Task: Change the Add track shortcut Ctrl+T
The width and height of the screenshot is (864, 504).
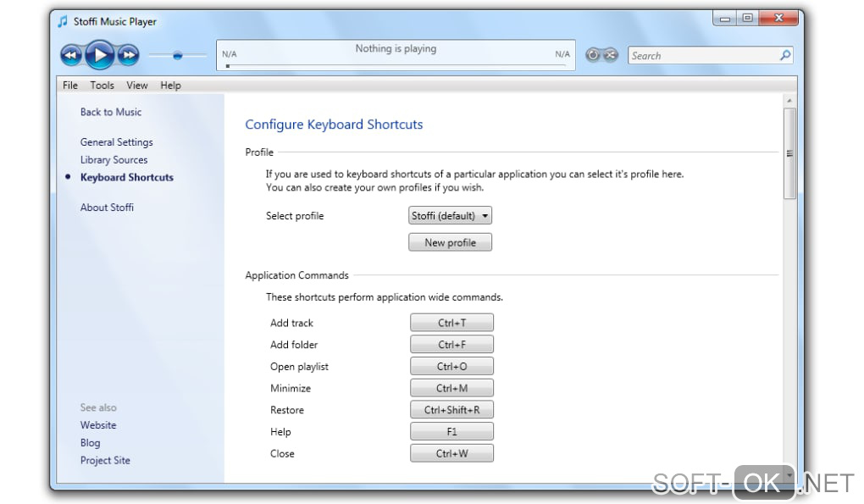Action: (x=451, y=323)
